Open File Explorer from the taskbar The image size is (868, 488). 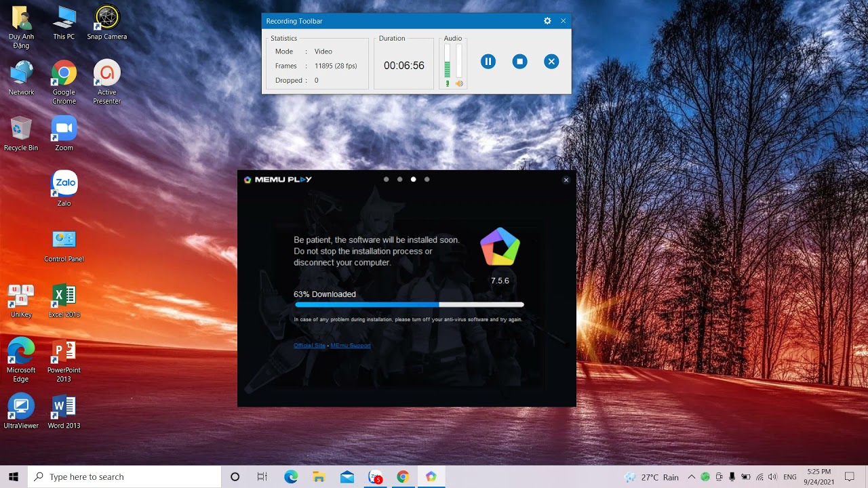point(319,476)
